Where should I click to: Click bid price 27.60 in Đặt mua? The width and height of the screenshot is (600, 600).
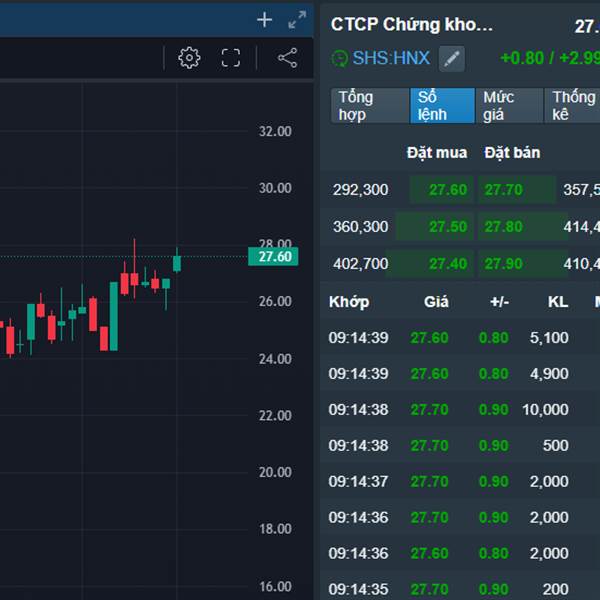[x=448, y=190]
